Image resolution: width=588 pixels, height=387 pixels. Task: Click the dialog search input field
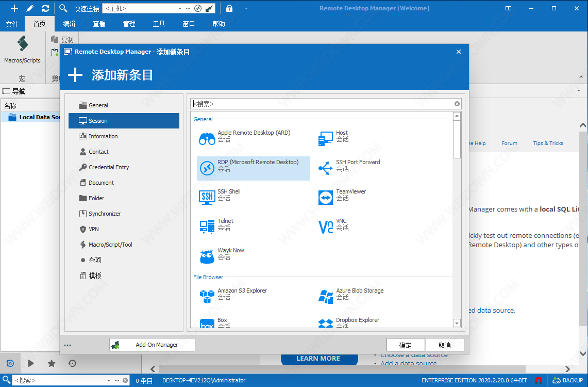click(322, 104)
